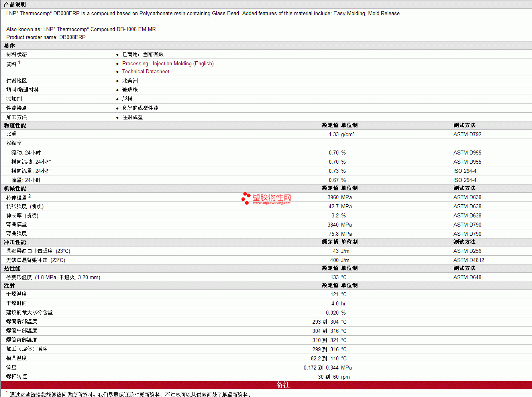Click the 抗张强度 (断裂) label
Screen dimensions: 532x397
coord(25,207)
